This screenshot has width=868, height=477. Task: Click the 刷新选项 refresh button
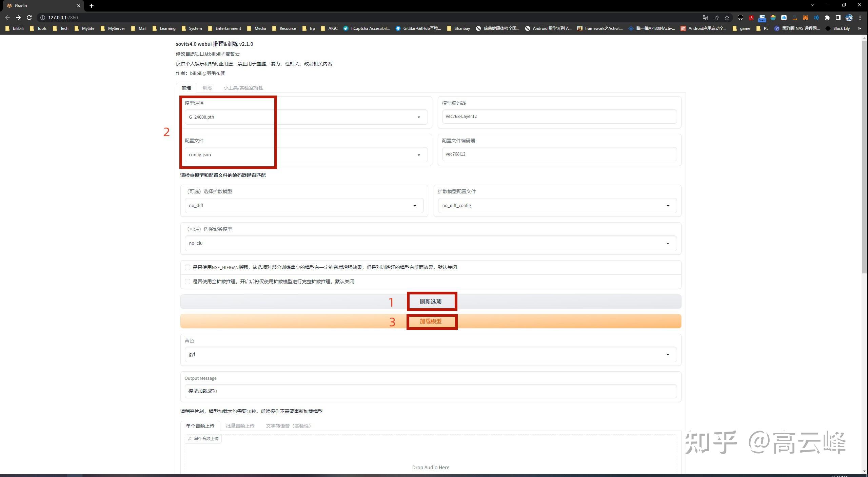tap(431, 302)
